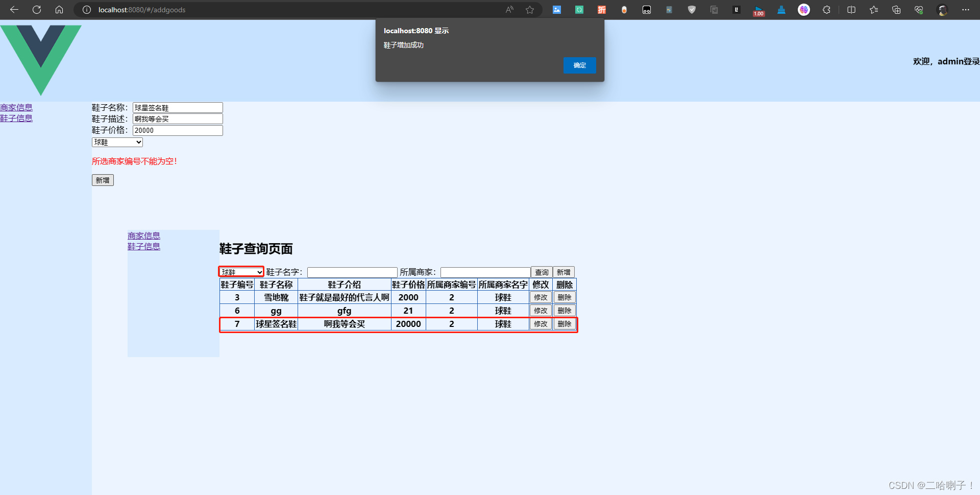
Task: Open 鞋子信息 link in far-left sidebar
Action: (x=16, y=118)
